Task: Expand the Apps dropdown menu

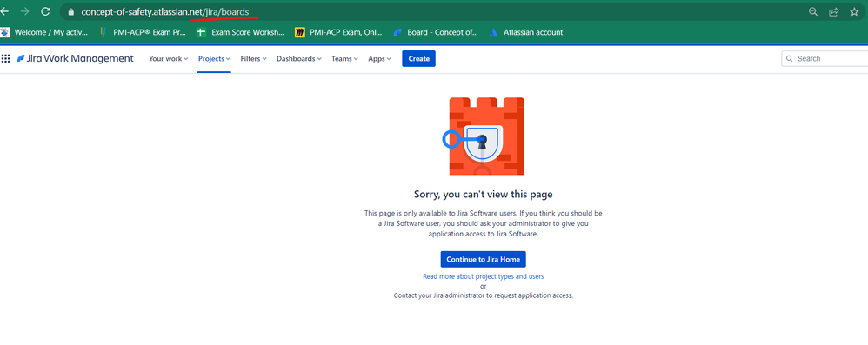Action: pyautogui.click(x=380, y=58)
